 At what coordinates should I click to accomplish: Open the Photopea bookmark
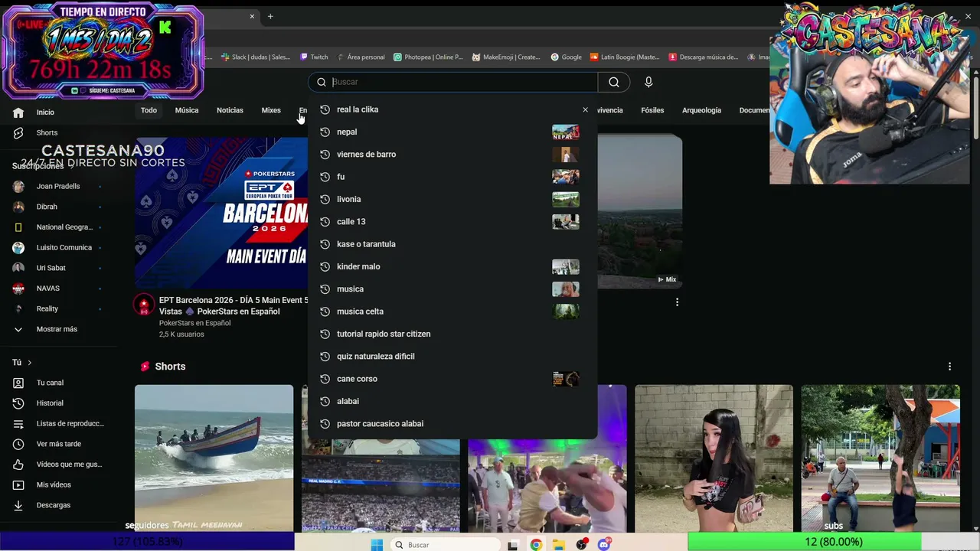(x=429, y=57)
